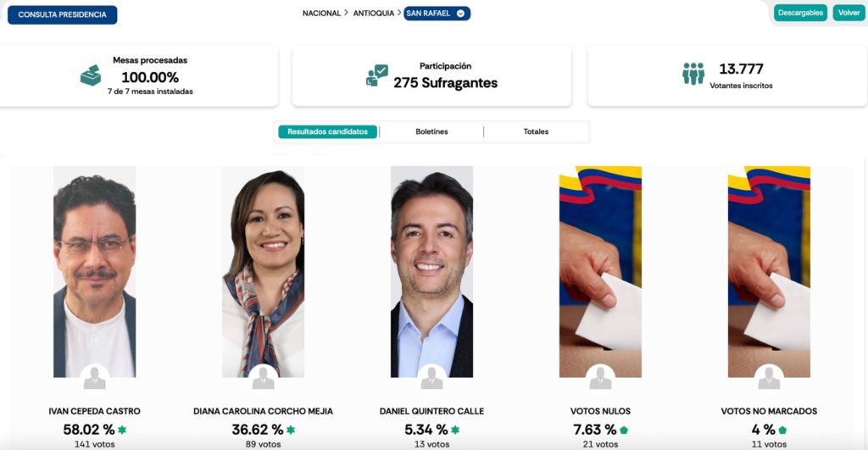Open the Consulta Presidencia button
This screenshot has width=868, height=450.
(x=63, y=15)
